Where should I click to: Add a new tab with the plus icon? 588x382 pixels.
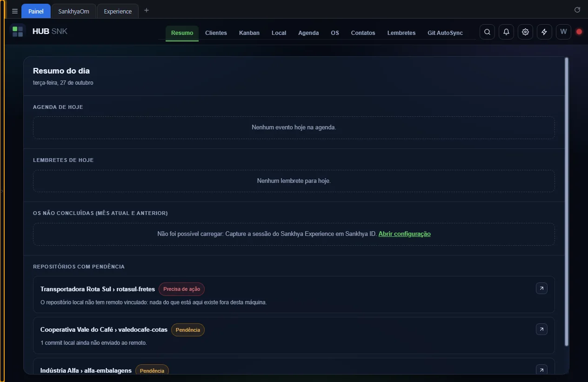tap(147, 11)
